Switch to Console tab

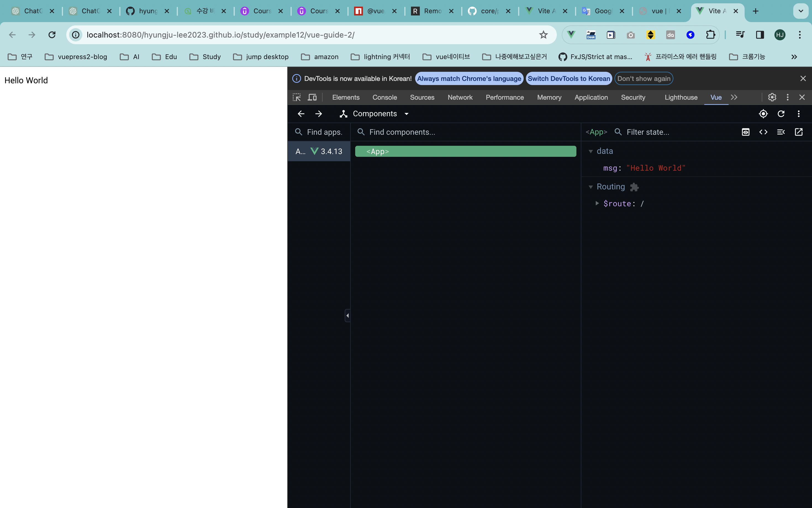point(384,97)
